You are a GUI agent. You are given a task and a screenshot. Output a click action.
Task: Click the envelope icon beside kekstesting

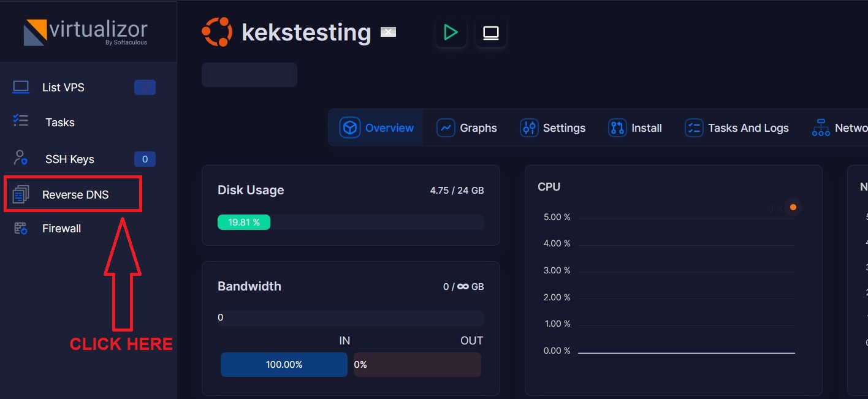click(388, 32)
